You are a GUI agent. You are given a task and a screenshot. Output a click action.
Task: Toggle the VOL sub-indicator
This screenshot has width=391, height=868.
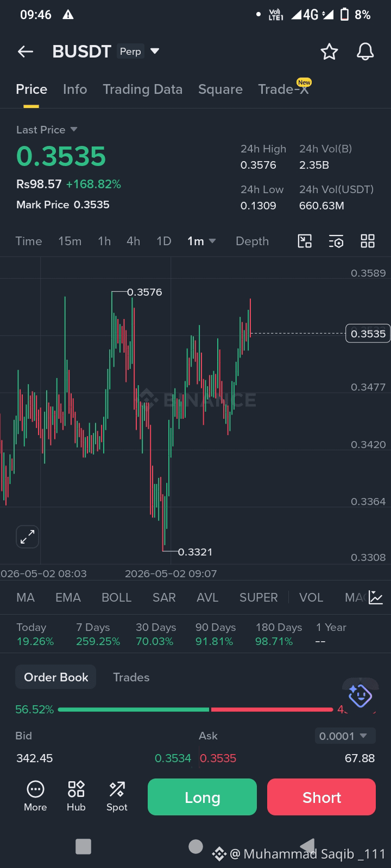pos(311,597)
